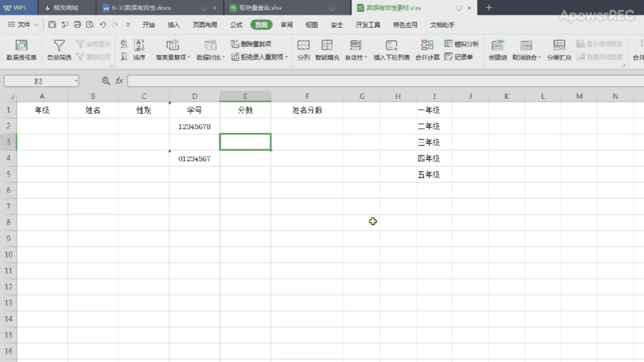Switch to the 公式 ribbon tab

click(x=236, y=25)
